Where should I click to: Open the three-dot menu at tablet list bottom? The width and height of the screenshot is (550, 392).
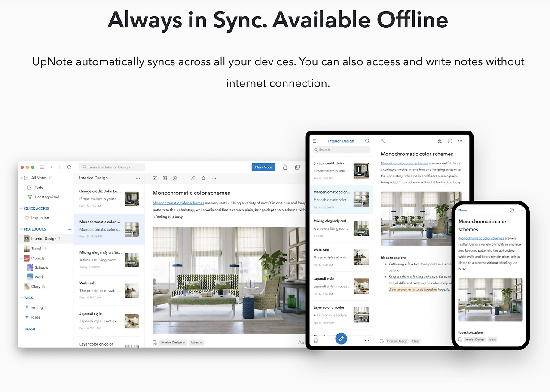[x=367, y=340]
